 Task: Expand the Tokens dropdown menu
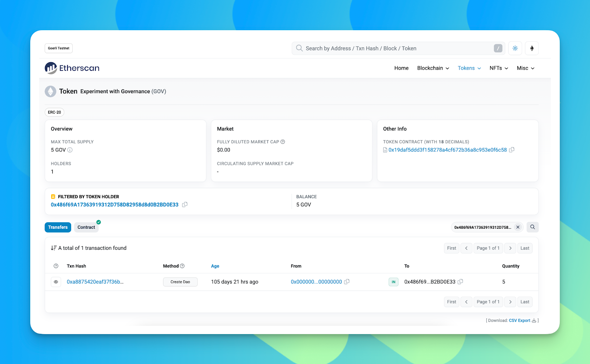coord(469,68)
